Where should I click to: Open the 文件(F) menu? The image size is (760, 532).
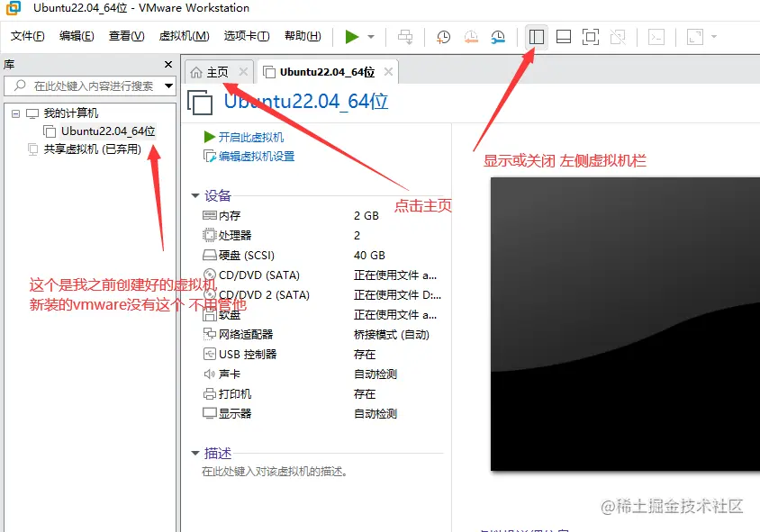(28, 36)
